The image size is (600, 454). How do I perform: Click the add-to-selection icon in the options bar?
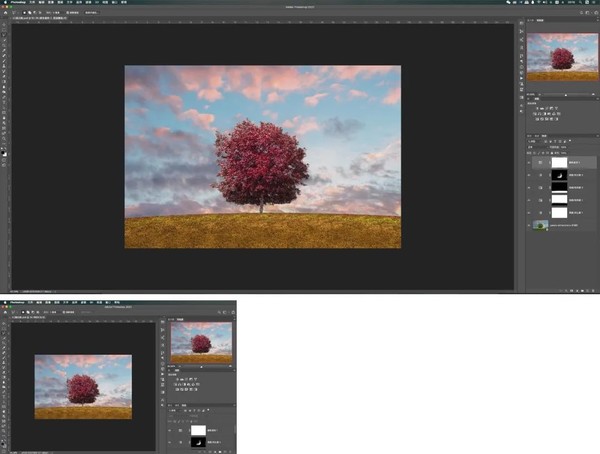(x=29, y=11)
